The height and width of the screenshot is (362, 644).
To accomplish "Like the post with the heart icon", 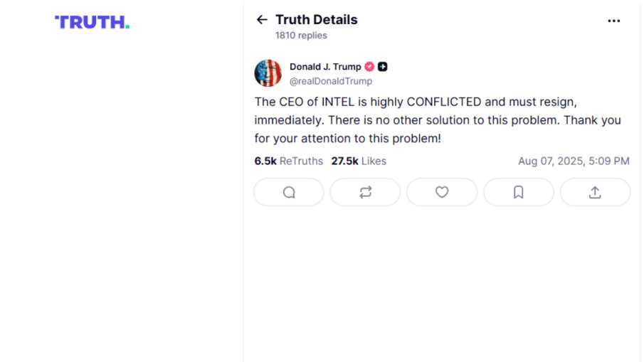I will click(442, 192).
